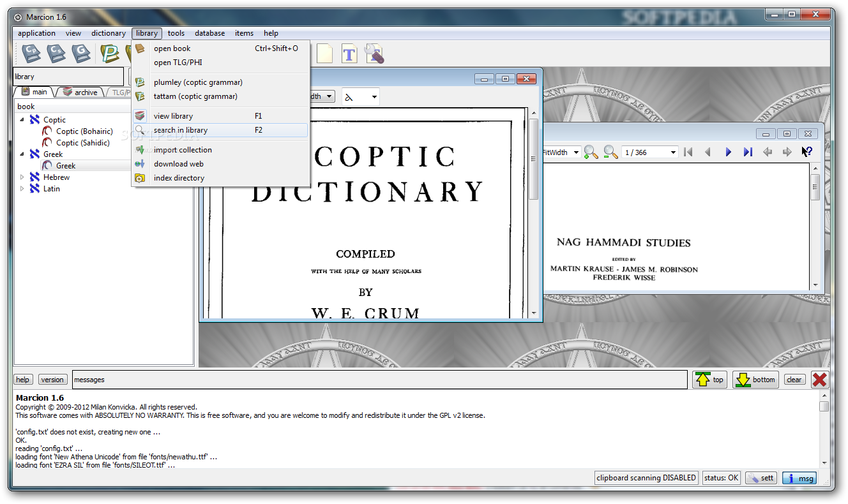Open the Coptic Cp dictionary book icon
848x504 pixels.
click(x=30, y=54)
